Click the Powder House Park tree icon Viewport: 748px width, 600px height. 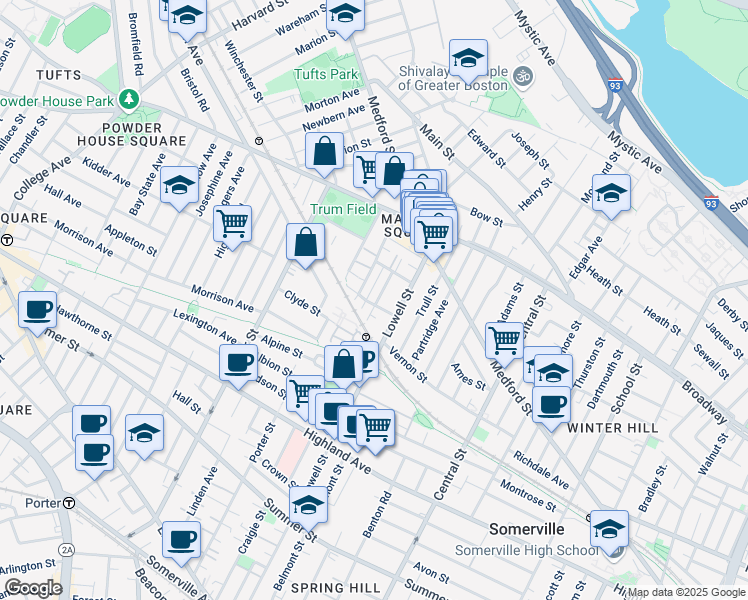pyautogui.click(x=129, y=99)
